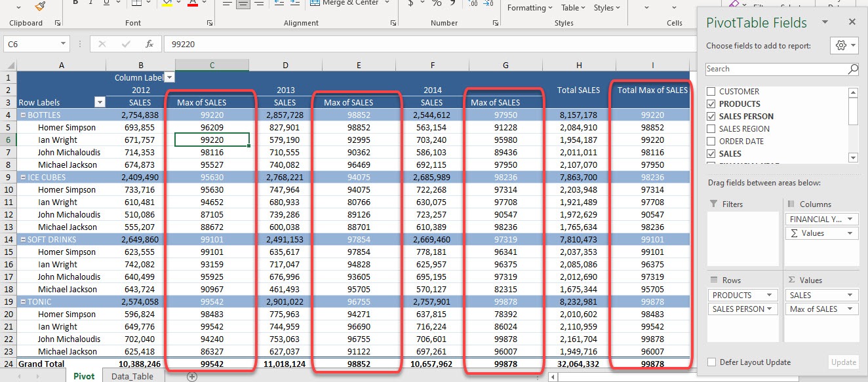Open Max of SALES field dropdown
The image size is (868, 382).
tap(851, 309)
